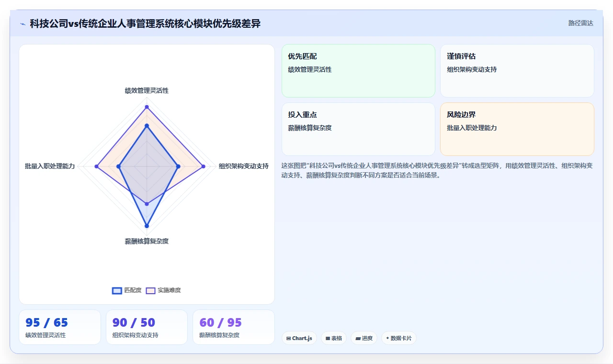
Task: Click the 实施难度 point on 绩效管理灵活性 axis
Action: coord(147,107)
